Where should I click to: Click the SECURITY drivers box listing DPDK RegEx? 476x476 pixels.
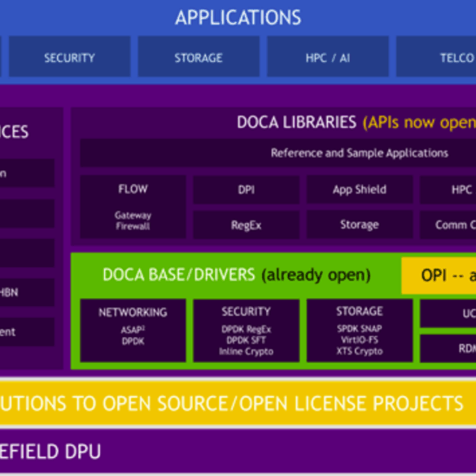tap(247, 330)
